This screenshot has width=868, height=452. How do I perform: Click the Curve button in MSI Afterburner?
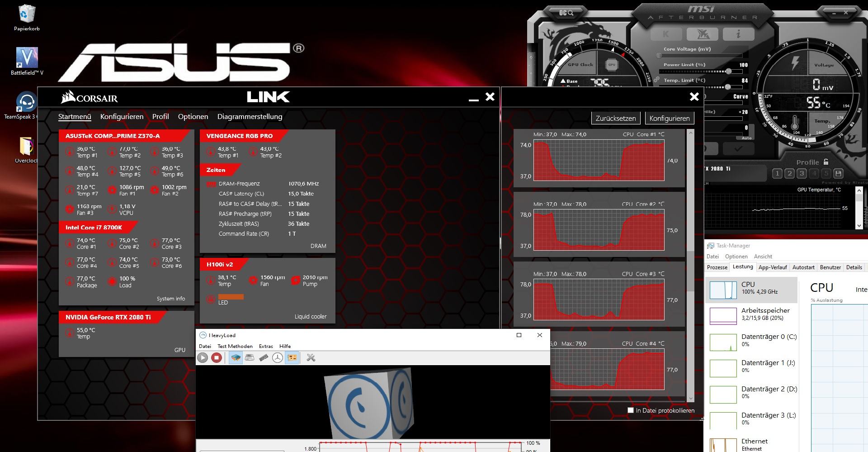741,96
